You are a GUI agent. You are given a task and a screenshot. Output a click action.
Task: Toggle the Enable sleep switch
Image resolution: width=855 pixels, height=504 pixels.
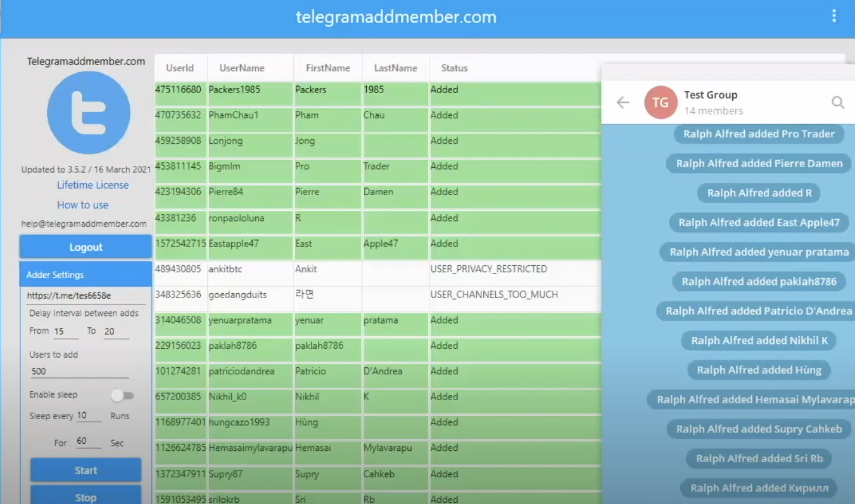[122, 395]
